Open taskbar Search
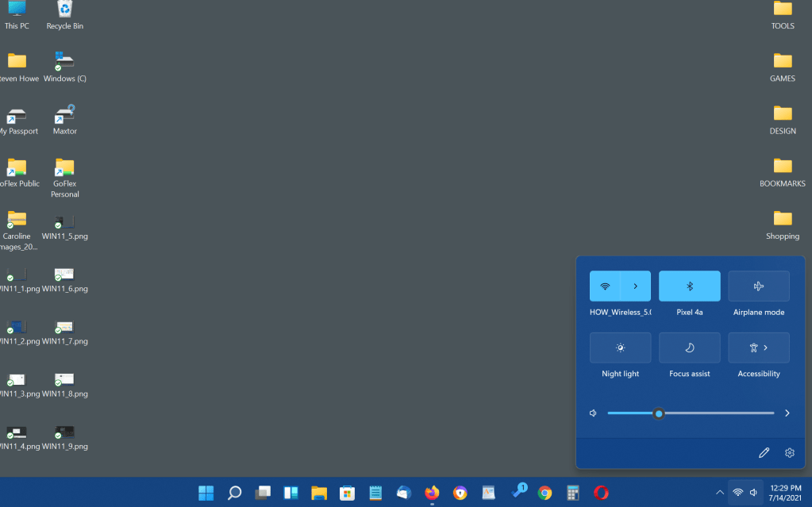 pyautogui.click(x=234, y=493)
